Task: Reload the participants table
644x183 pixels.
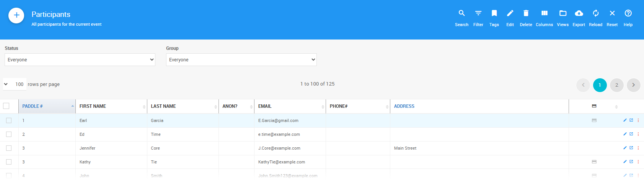Action: (x=595, y=18)
